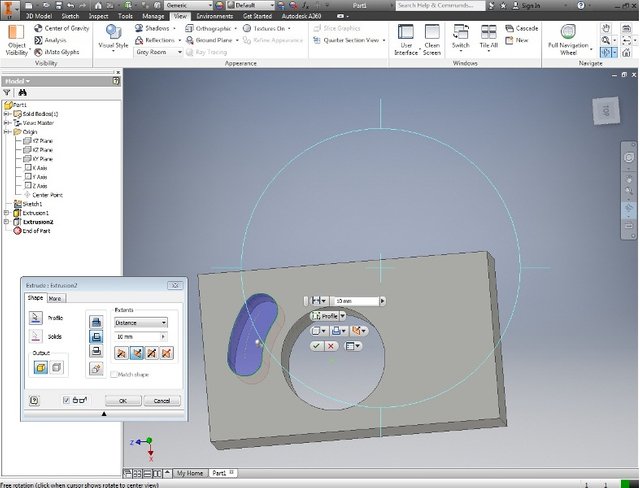Enable the Match shape checkbox
Screen dimensions: 640x488
pyautogui.click(x=113, y=374)
